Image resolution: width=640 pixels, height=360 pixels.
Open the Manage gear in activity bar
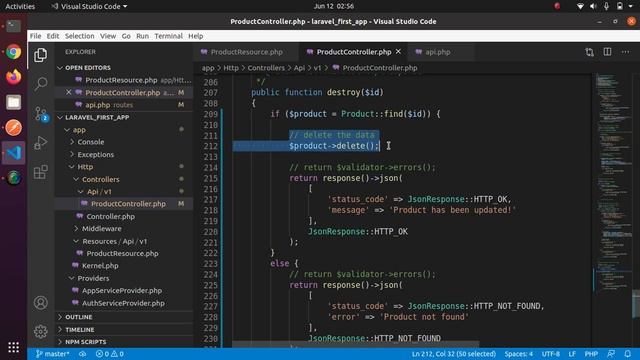point(40,331)
